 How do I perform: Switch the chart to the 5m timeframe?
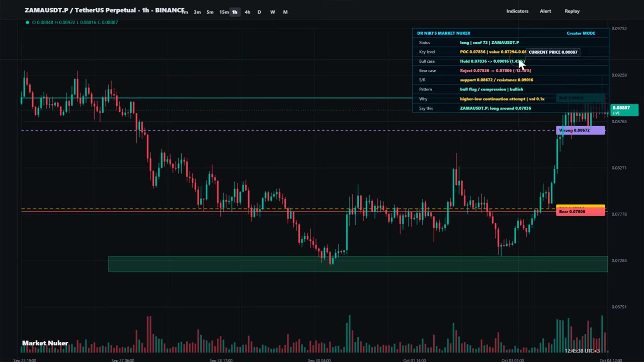[x=210, y=12]
